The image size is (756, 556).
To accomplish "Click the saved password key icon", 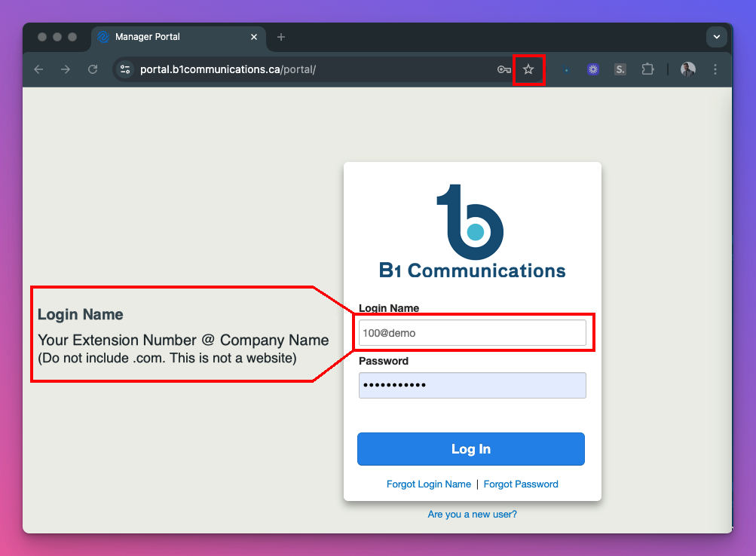I will [503, 69].
